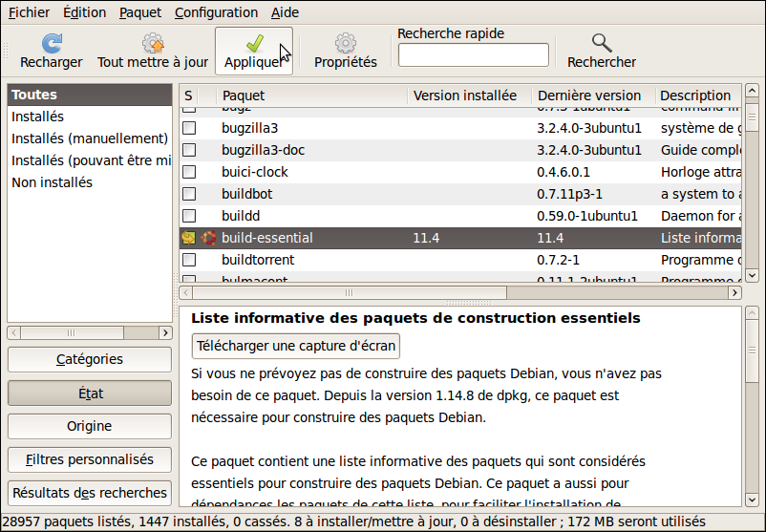Viewport: 766px width, 532px height.
Task: Mark the buildbot package checkbox
Action: pos(189,194)
